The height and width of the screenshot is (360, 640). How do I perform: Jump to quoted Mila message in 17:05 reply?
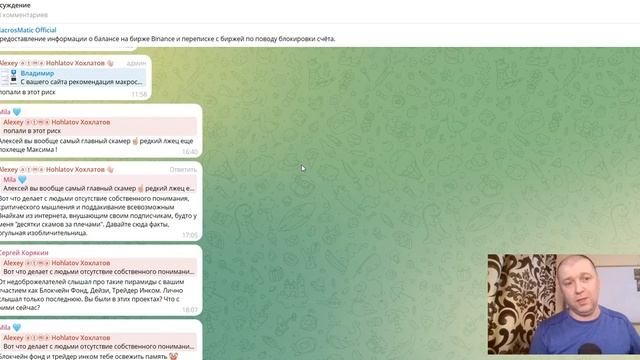[x=98, y=184]
